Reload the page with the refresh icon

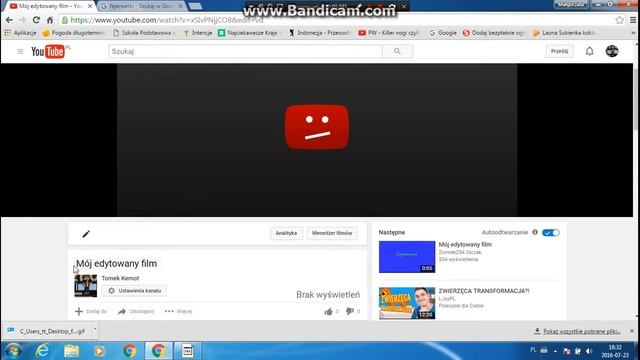(36, 20)
